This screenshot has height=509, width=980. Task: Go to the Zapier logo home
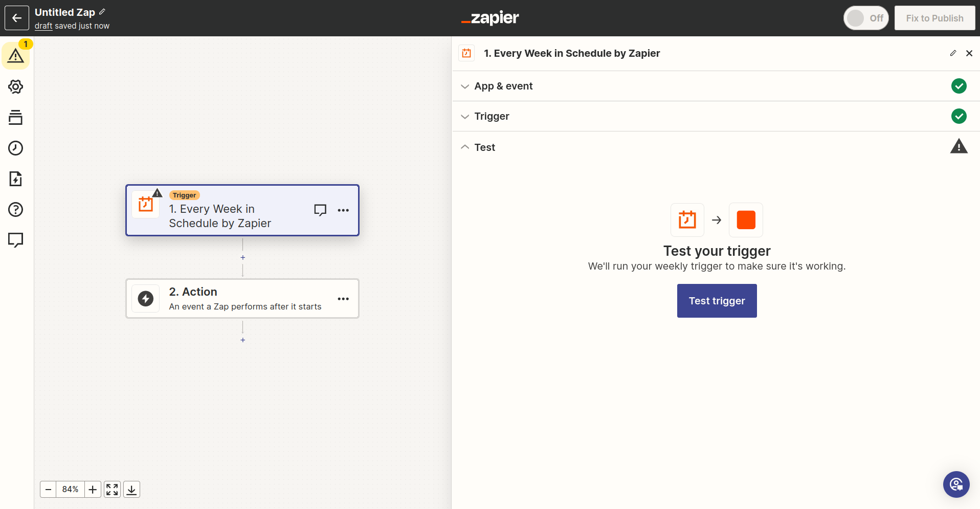490,18
